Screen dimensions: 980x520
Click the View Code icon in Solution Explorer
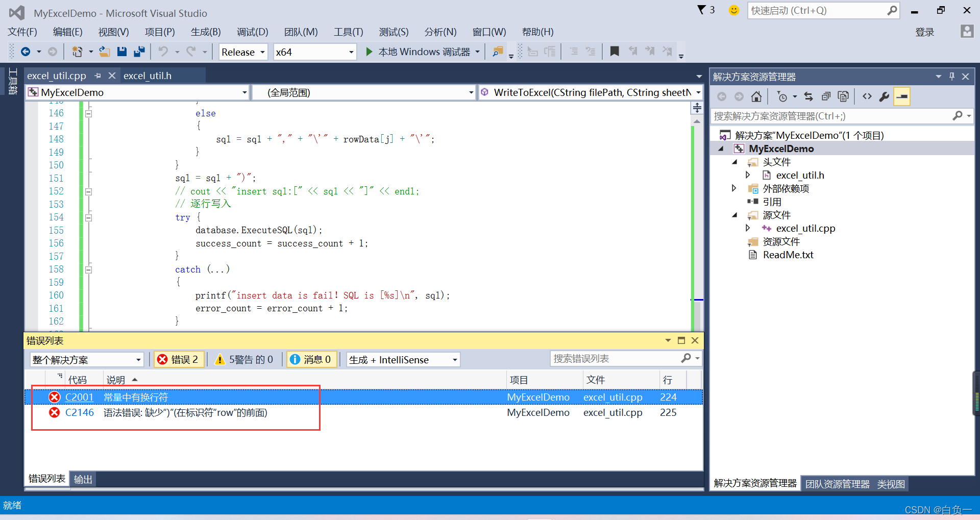tap(867, 96)
